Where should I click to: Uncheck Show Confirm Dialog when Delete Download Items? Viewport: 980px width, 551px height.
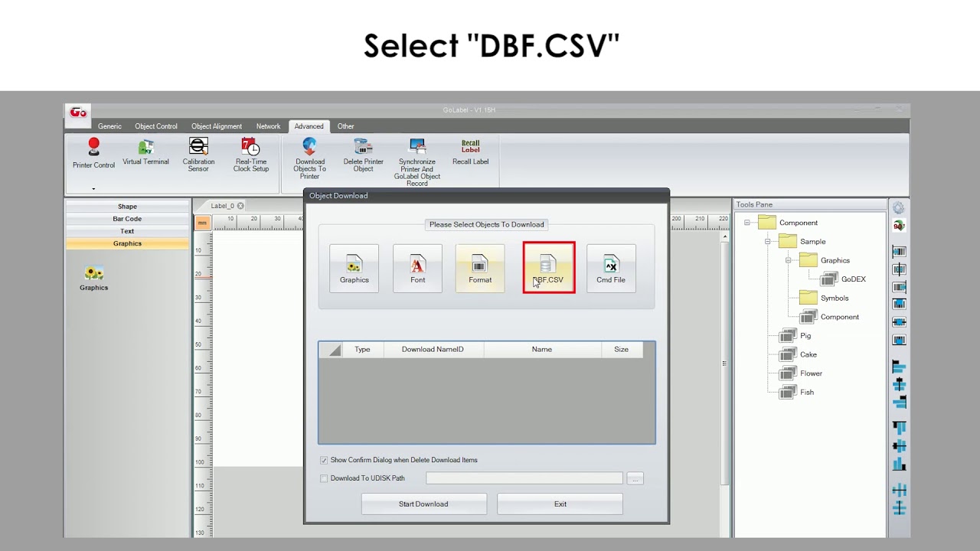point(324,460)
